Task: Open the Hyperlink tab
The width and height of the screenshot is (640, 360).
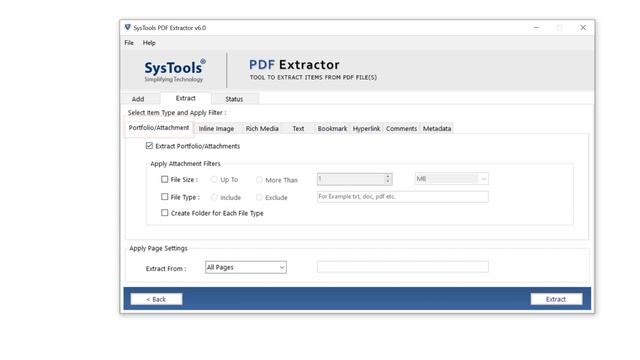Action: point(367,129)
